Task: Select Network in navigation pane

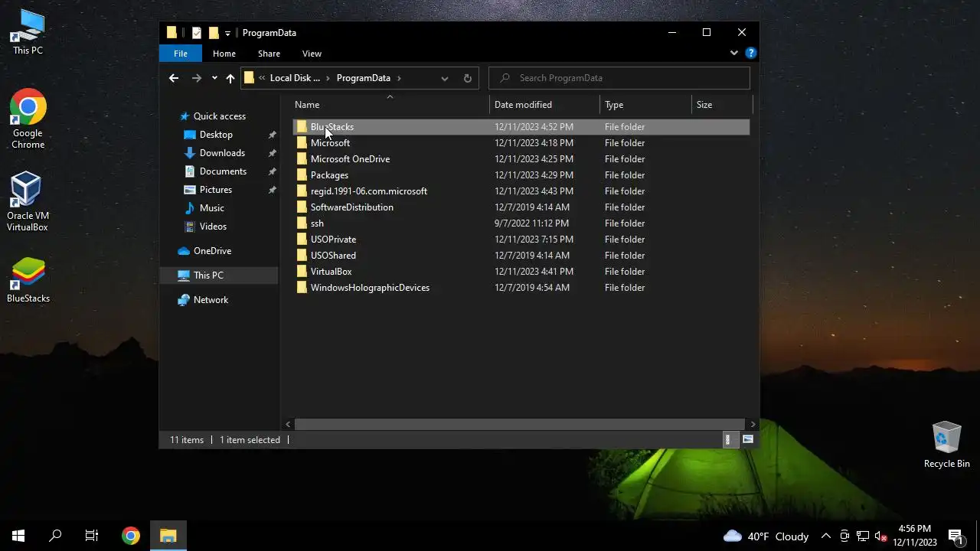Action: pyautogui.click(x=211, y=300)
